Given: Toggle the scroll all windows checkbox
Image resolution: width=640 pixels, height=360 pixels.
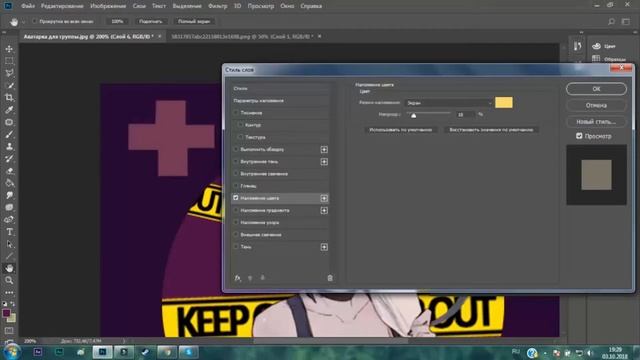Looking at the screenshot, I should (x=34, y=21).
